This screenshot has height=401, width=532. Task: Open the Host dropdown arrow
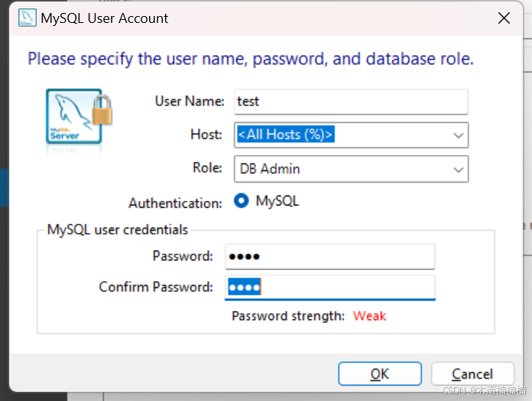(x=459, y=135)
